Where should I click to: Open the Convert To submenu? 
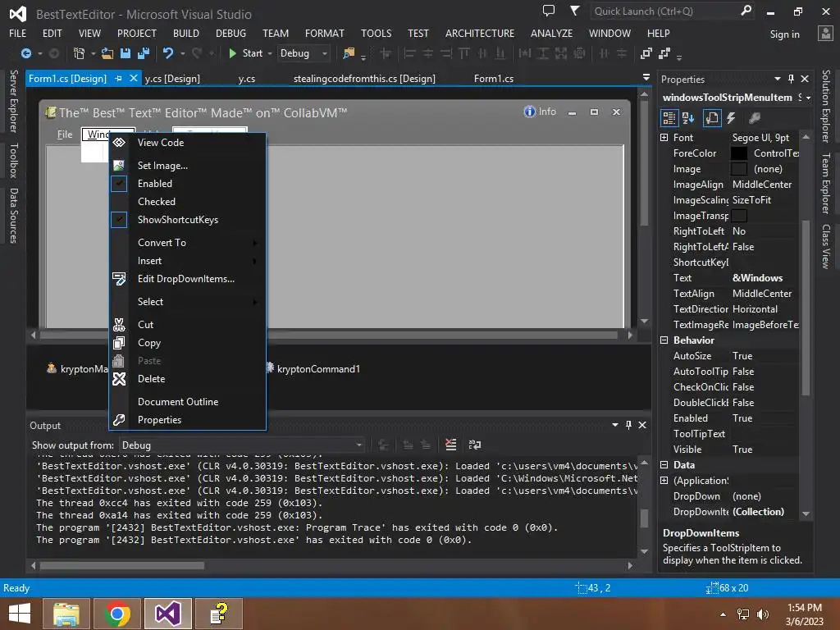pyautogui.click(x=188, y=243)
